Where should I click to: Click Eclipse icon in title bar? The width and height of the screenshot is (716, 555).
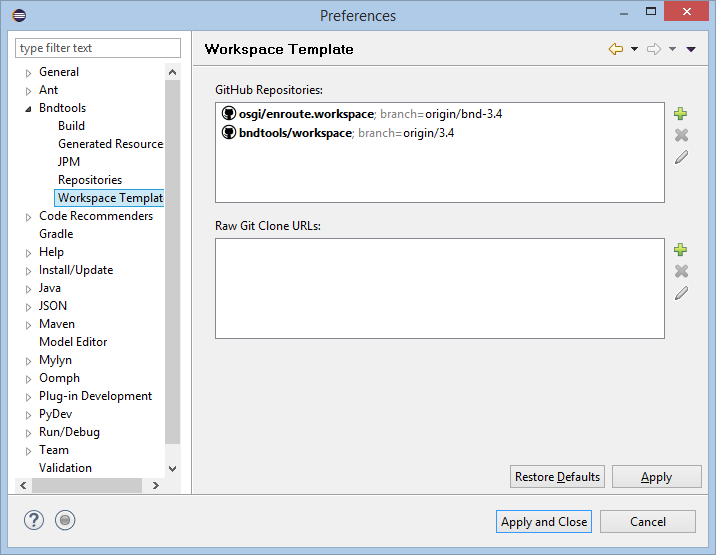(x=19, y=16)
